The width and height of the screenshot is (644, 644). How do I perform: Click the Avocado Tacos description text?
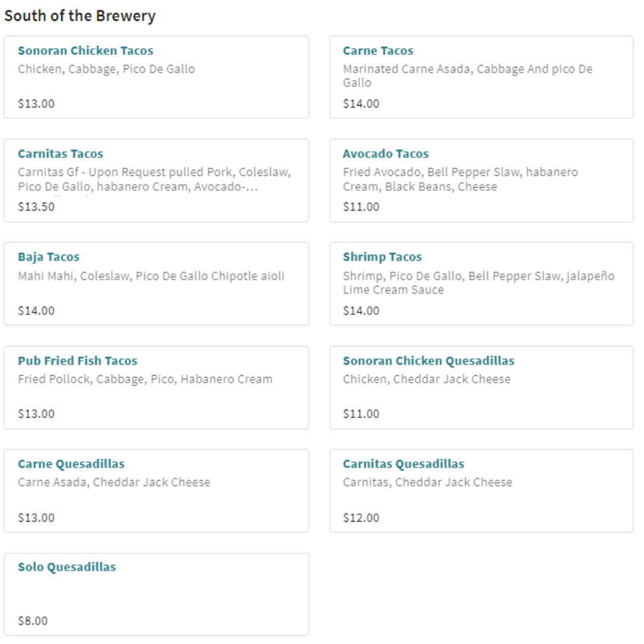(x=460, y=179)
